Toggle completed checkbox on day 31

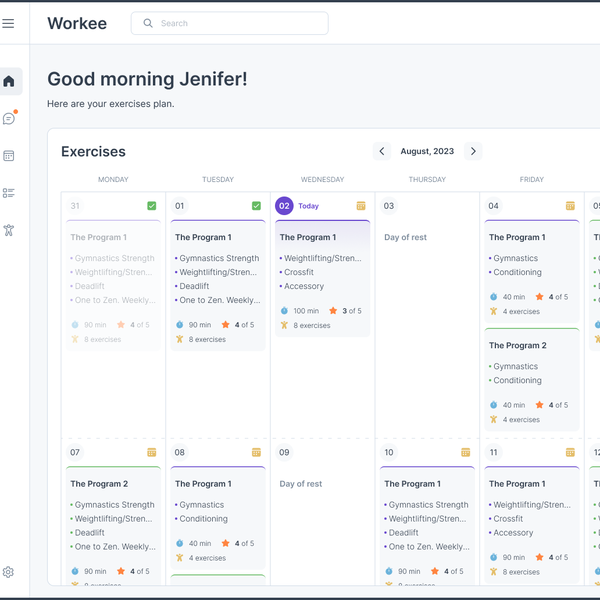(152, 206)
